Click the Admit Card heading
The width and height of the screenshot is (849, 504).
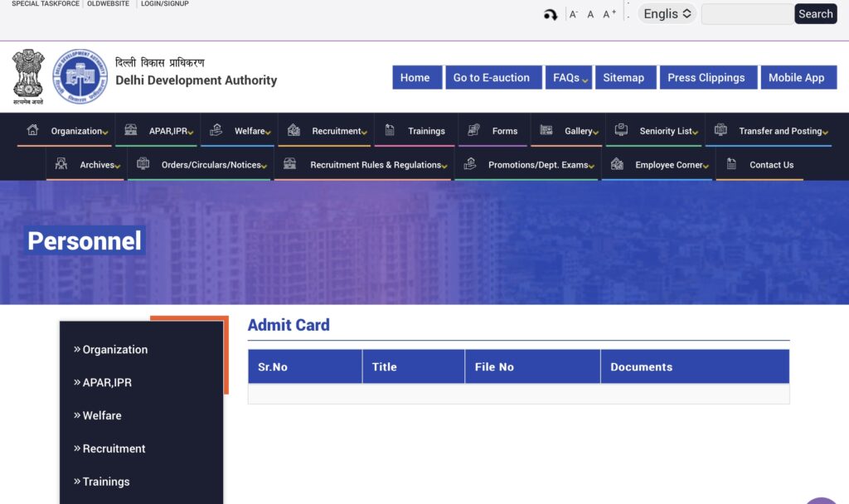[289, 325]
